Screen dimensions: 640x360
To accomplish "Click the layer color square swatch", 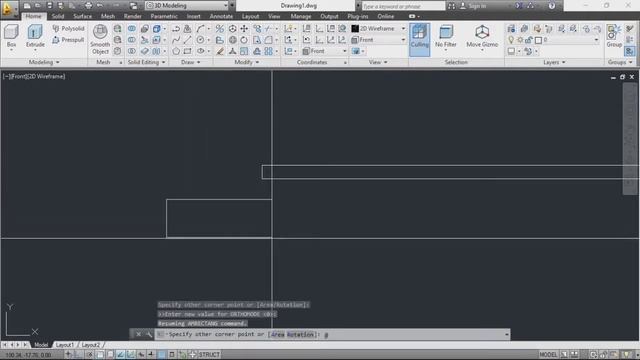I will [x=538, y=40].
